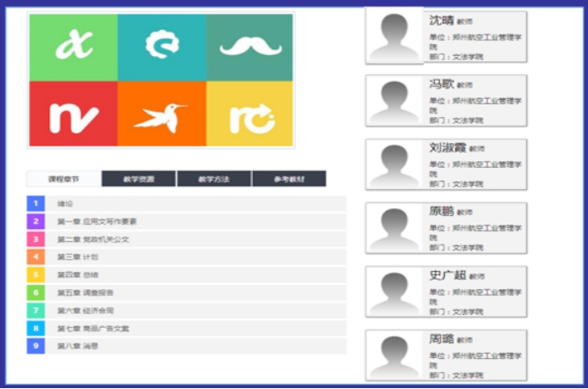Open the 参考教材 tab
Image resolution: width=588 pixels, height=389 pixels.
click(288, 179)
